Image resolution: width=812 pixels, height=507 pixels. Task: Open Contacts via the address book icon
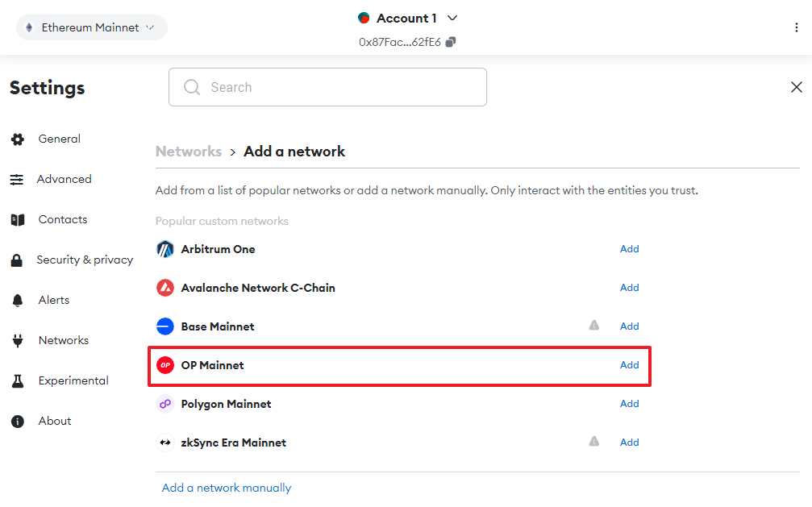pyautogui.click(x=17, y=219)
